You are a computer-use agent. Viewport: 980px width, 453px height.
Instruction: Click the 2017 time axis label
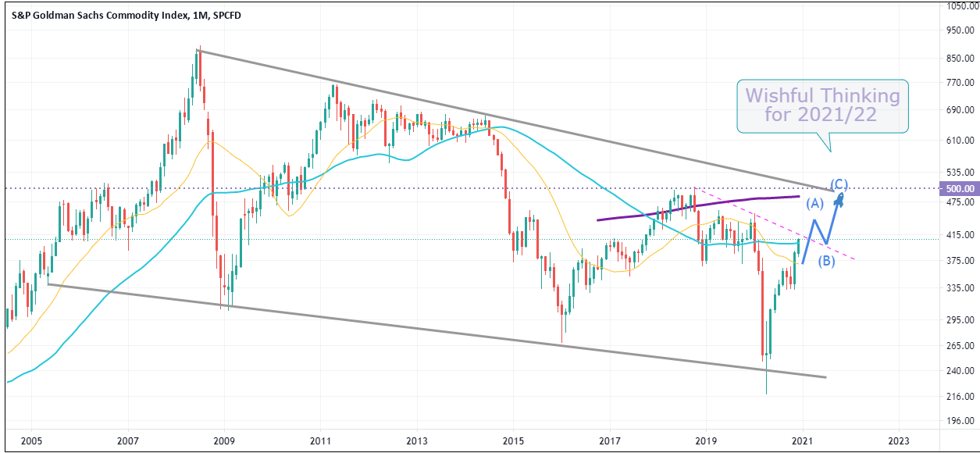tap(610, 441)
